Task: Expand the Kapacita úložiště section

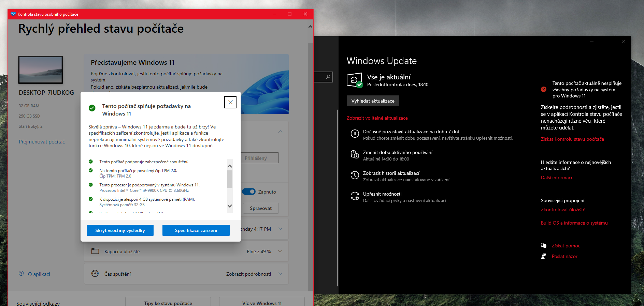Action: pyautogui.click(x=280, y=251)
